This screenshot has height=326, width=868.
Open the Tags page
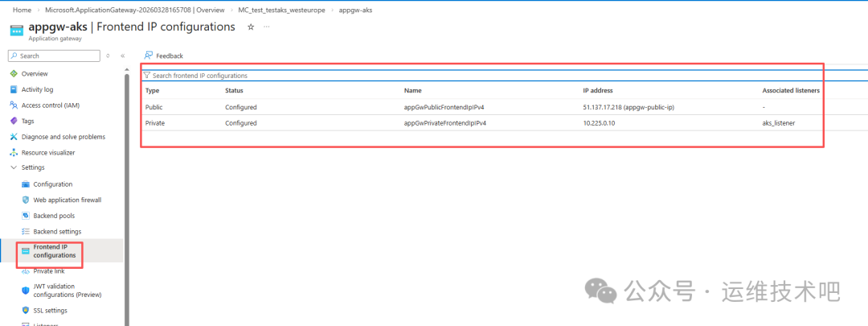point(27,121)
